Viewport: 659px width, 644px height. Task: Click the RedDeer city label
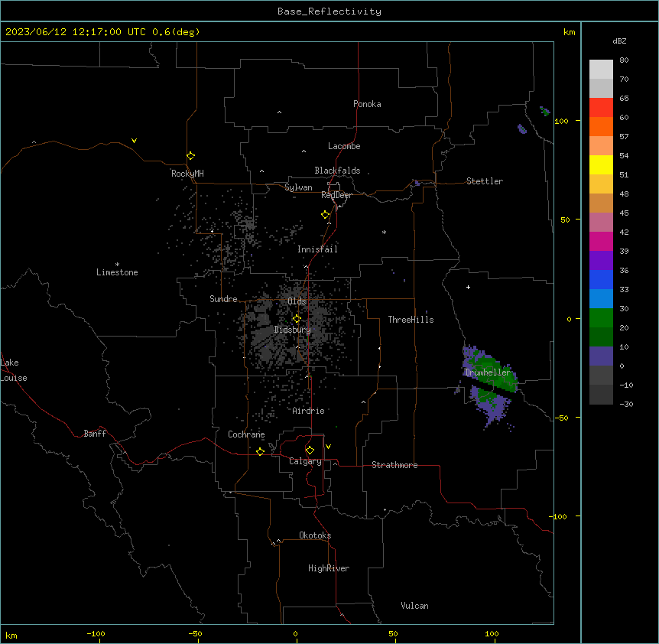tap(336, 195)
